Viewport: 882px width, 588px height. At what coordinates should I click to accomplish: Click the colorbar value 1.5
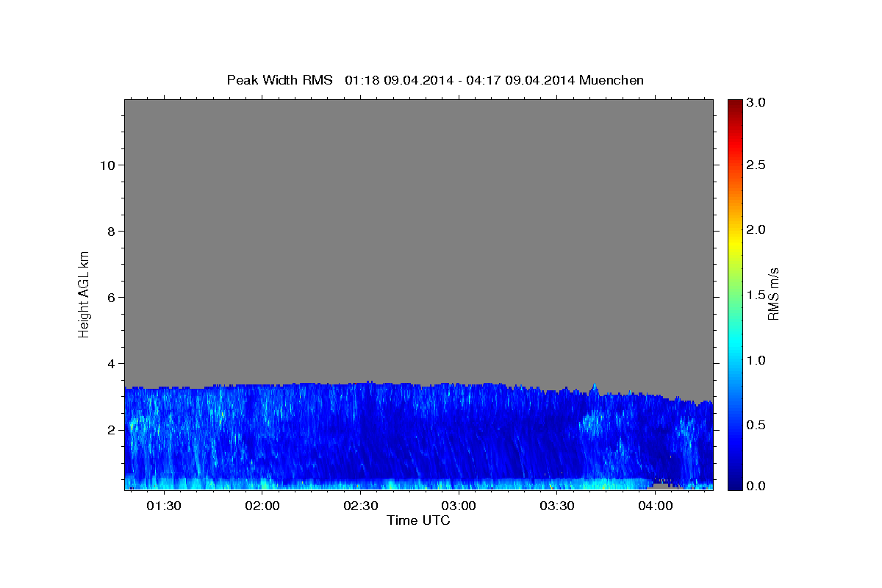tap(756, 295)
